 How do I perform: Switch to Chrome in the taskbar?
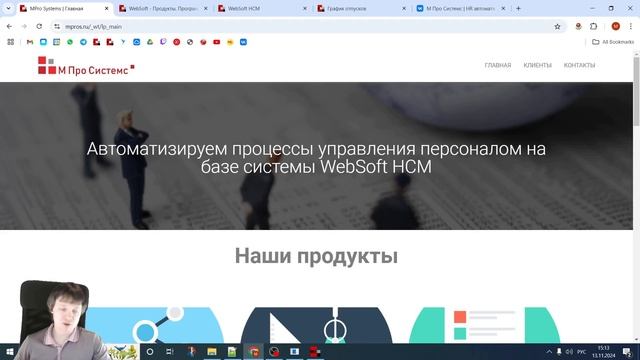[x=253, y=351]
